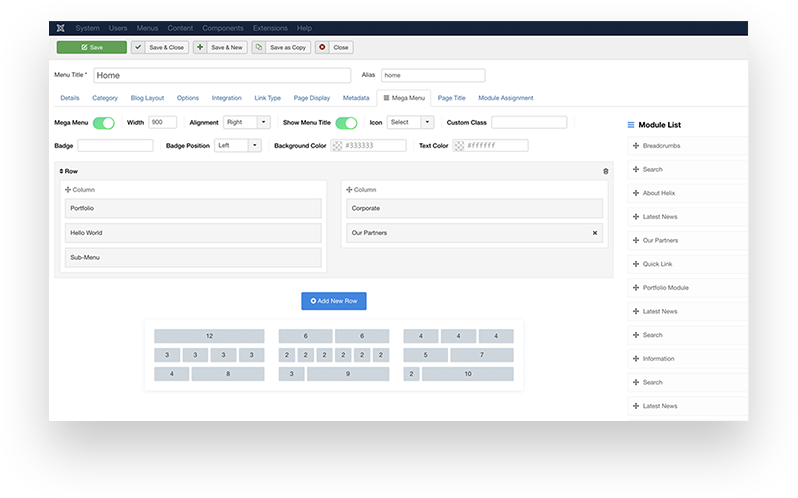798x498 pixels.
Task: Open the Background Color swatch
Action: pos(338,146)
